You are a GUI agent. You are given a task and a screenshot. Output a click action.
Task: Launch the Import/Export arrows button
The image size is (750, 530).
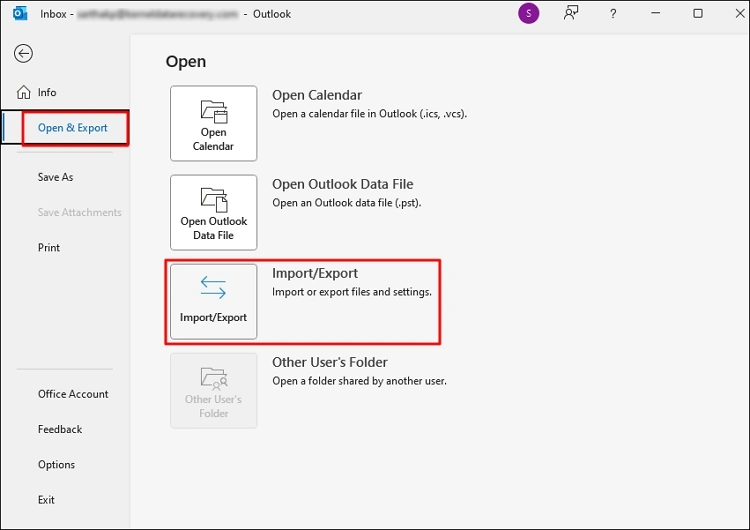coord(213,301)
